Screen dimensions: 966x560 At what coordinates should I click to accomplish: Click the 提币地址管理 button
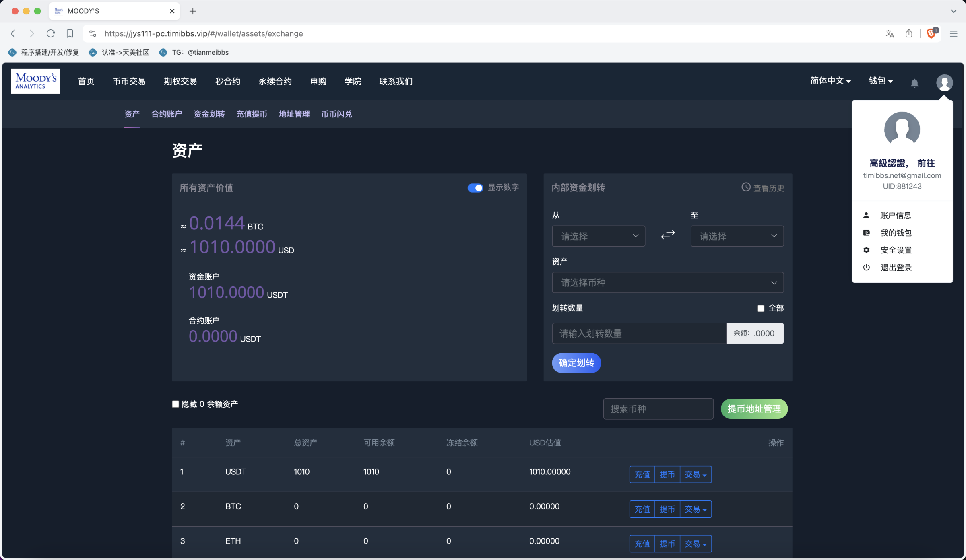pos(754,409)
